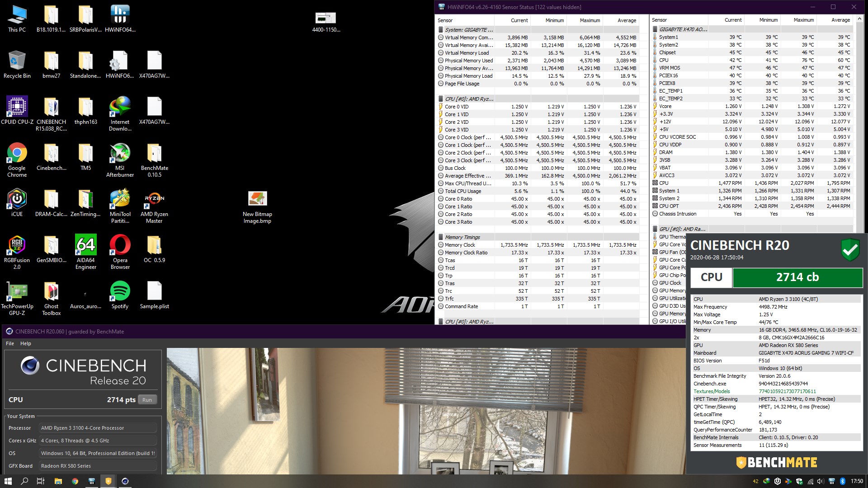Click the BENCHMATE logo at panel bottom
Image resolution: width=868 pixels, height=488 pixels.
click(x=777, y=462)
